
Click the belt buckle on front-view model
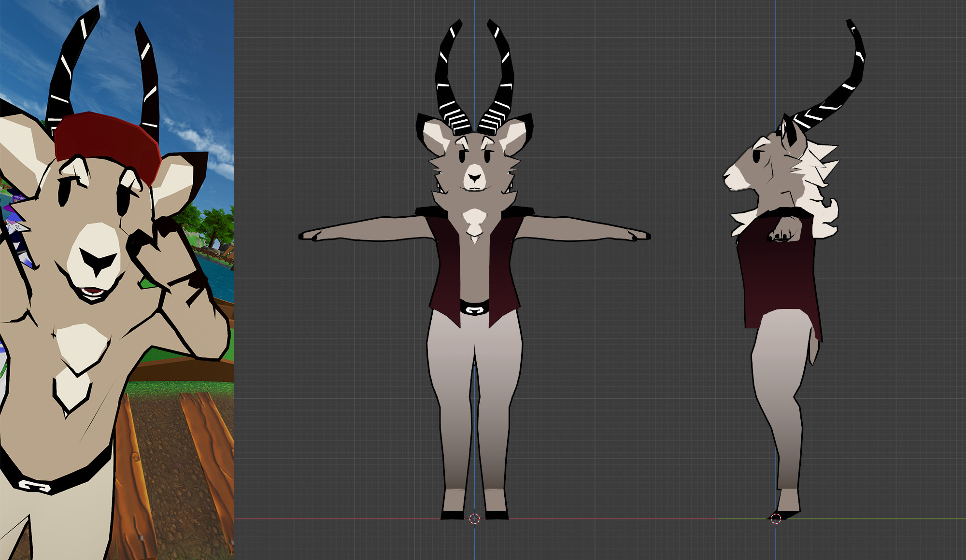coord(474,309)
